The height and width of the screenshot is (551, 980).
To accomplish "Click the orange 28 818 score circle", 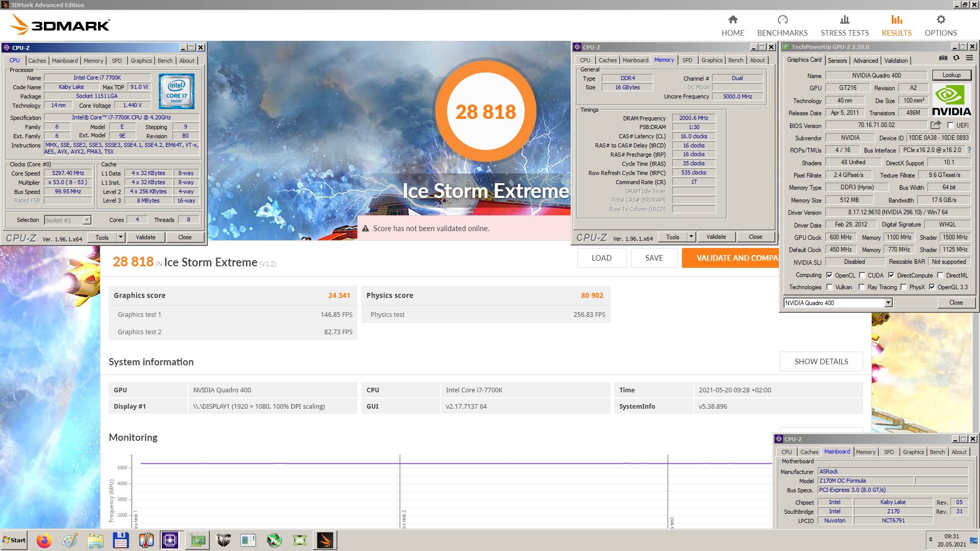I will tap(485, 111).
